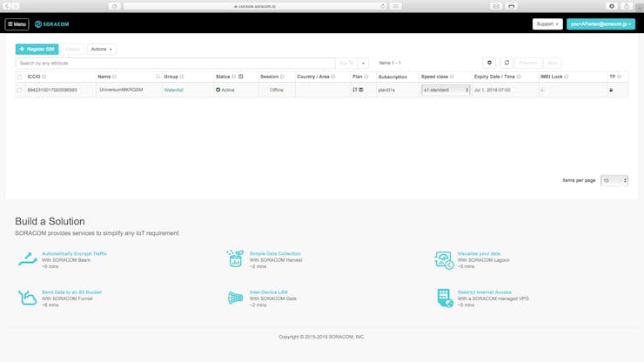Expand the search options caret
This screenshot has width=644, height=362.
[363, 64]
